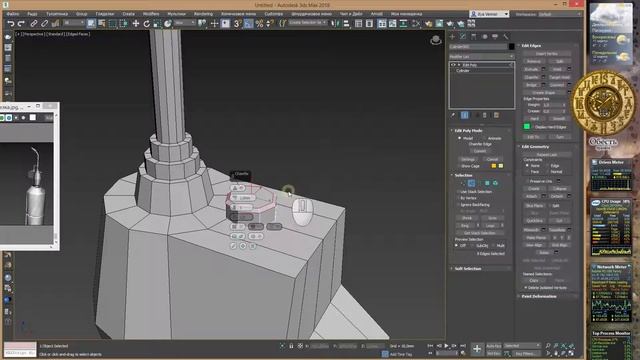Image resolution: width=640 pixels, height=360 pixels.
Task: Open the Create menu
Action: tap(128, 14)
